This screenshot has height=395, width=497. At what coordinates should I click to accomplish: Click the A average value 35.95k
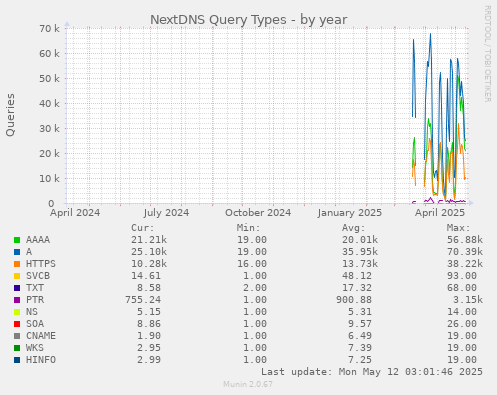coord(360,252)
